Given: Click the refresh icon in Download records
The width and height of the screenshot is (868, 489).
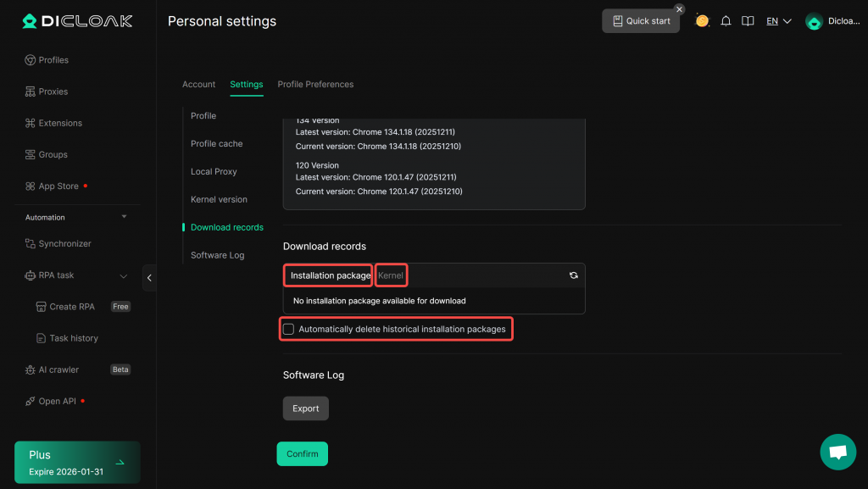Looking at the screenshot, I should tap(574, 275).
